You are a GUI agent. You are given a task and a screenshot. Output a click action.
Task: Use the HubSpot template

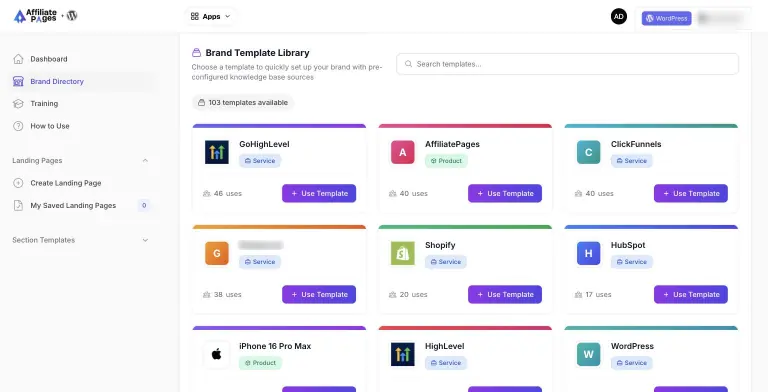[x=691, y=294]
